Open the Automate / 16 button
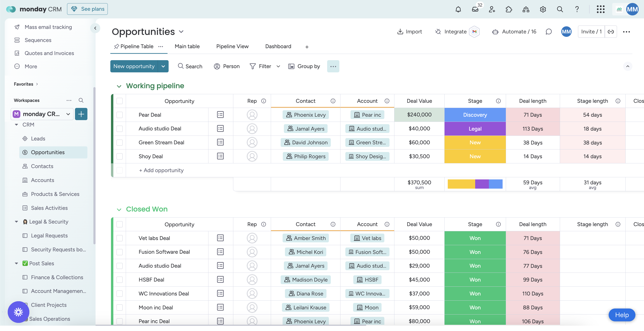Image resolution: width=644 pixels, height=331 pixels. point(514,32)
